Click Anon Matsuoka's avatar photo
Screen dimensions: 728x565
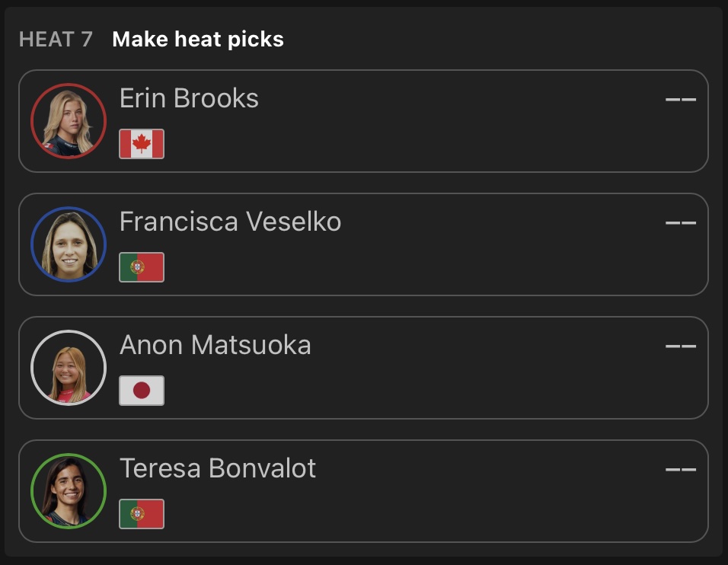pos(69,368)
